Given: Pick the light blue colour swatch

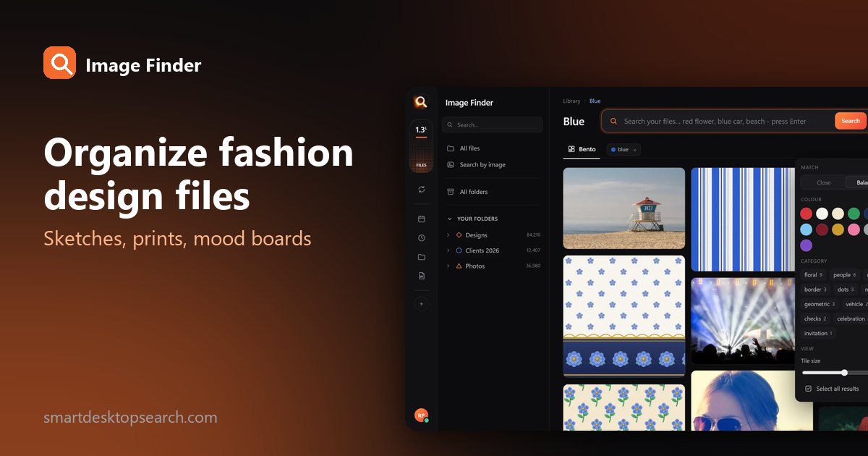Looking at the screenshot, I should (x=807, y=229).
